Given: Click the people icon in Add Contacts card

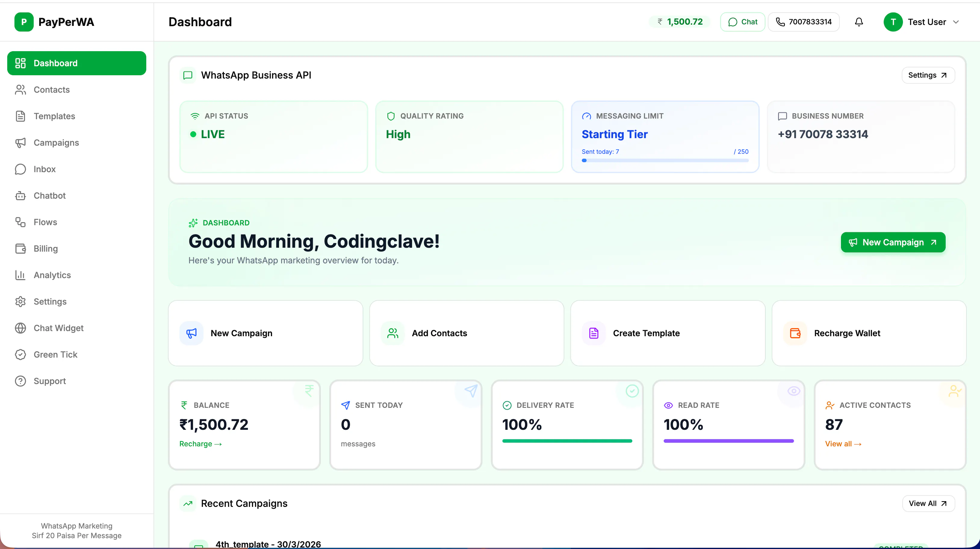Looking at the screenshot, I should tap(392, 333).
